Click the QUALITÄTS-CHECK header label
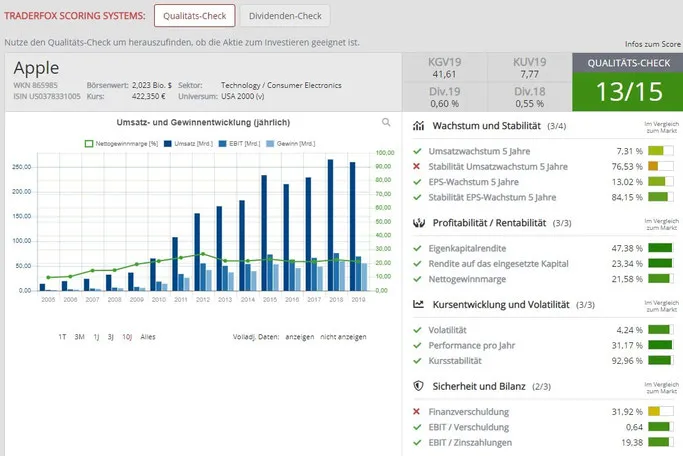683x456 pixels. click(x=629, y=63)
